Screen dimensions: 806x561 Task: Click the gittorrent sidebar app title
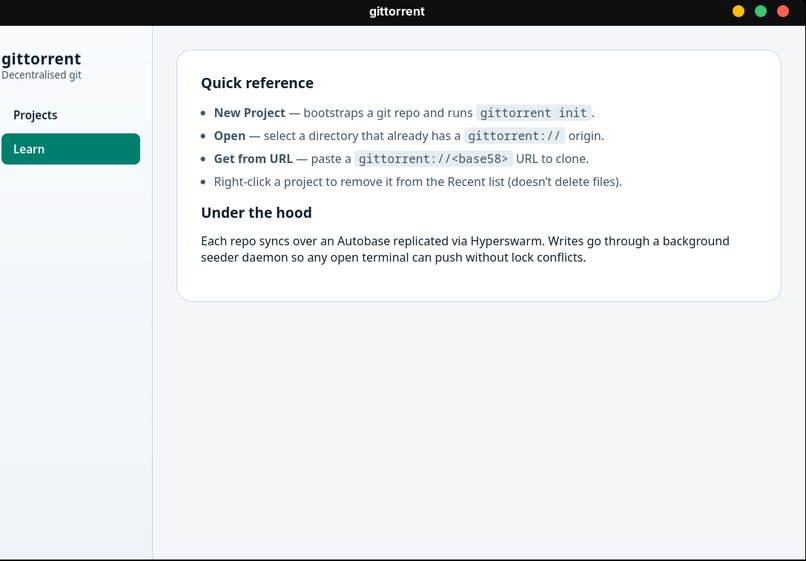click(x=41, y=59)
